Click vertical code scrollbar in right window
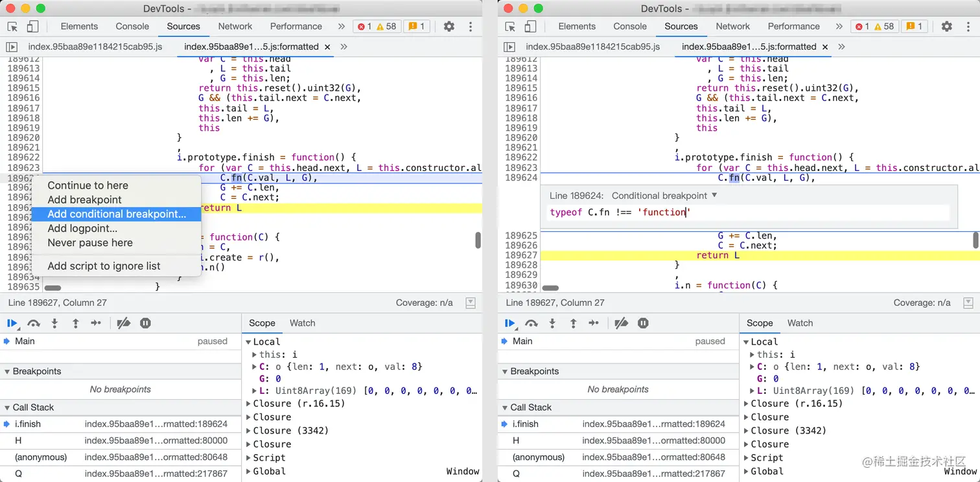980x482 pixels. (x=976, y=240)
